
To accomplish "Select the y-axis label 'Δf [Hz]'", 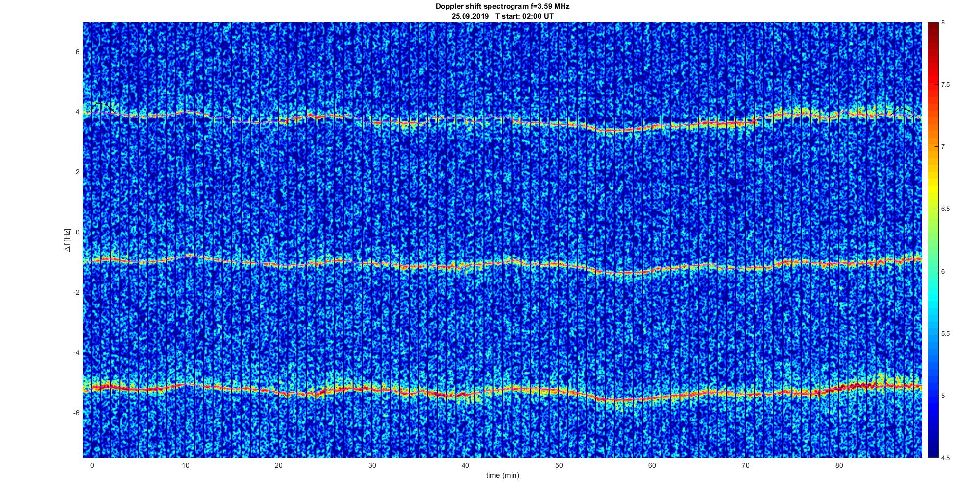I will coord(68,240).
